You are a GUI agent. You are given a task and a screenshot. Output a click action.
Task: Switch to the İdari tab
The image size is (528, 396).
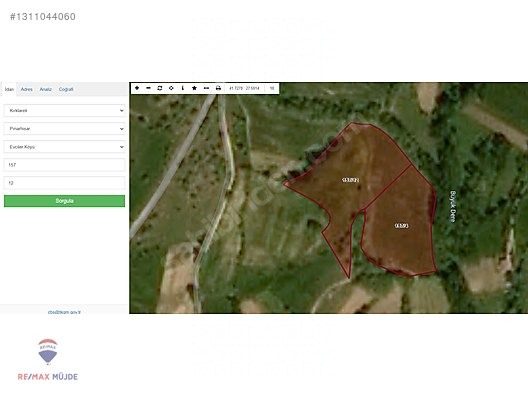9,89
